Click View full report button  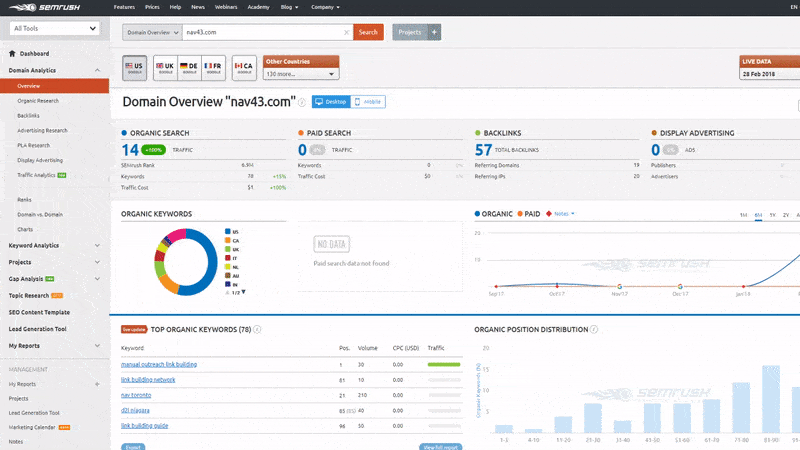click(440, 447)
